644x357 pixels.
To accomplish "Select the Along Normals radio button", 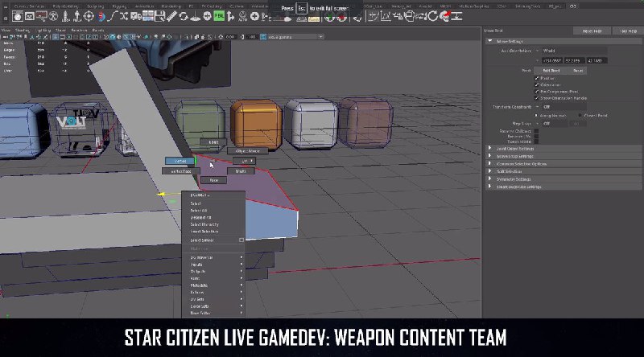I will coord(536,115).
